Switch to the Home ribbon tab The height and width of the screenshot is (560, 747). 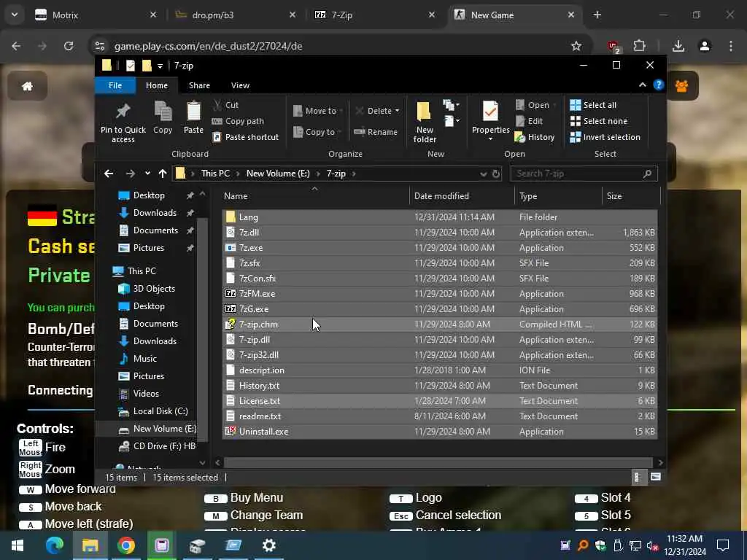pyautogui.click(x=157, y=85)
